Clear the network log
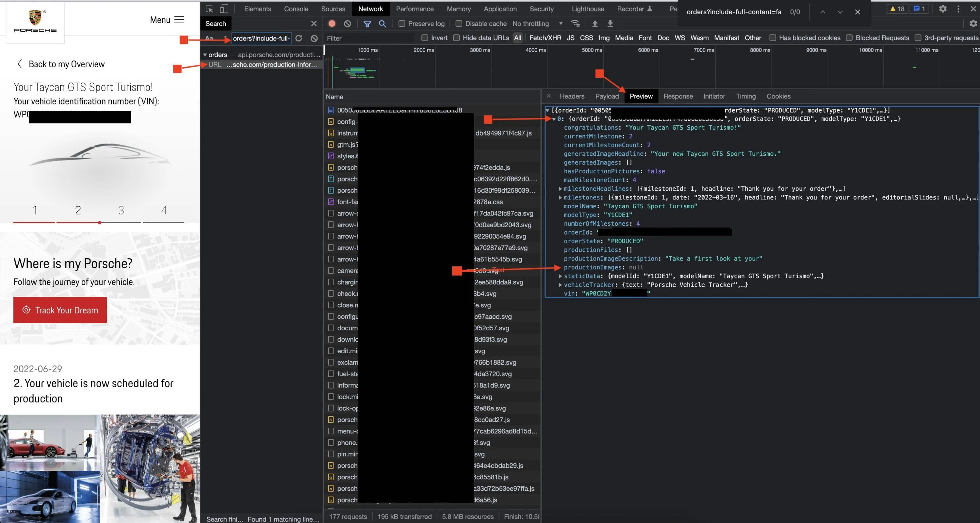This screenshot has height=523, width=980. tap(347, 24)
